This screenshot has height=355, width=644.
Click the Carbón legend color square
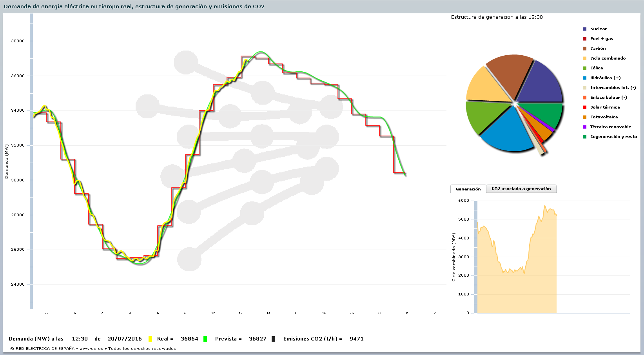[584, 49]
